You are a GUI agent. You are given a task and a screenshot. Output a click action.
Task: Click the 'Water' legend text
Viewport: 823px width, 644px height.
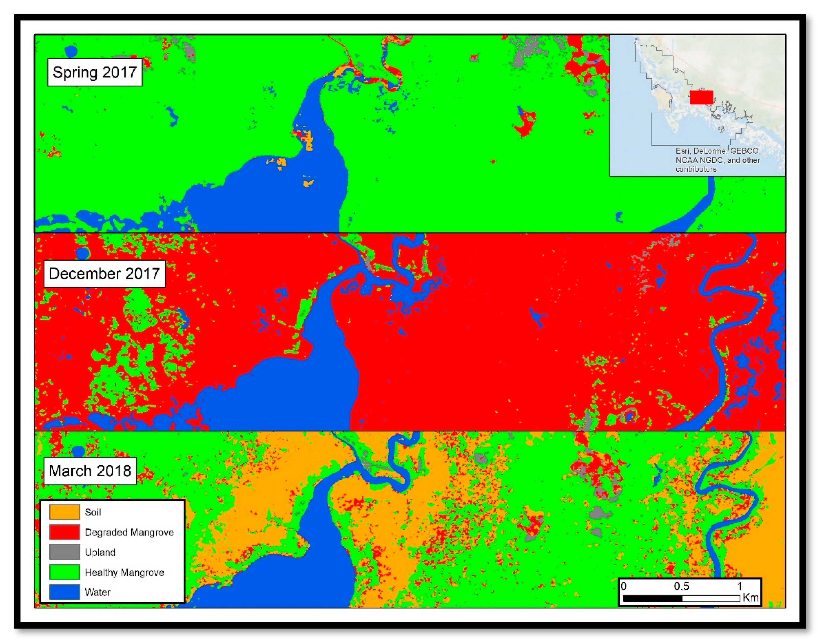(97, 592)
